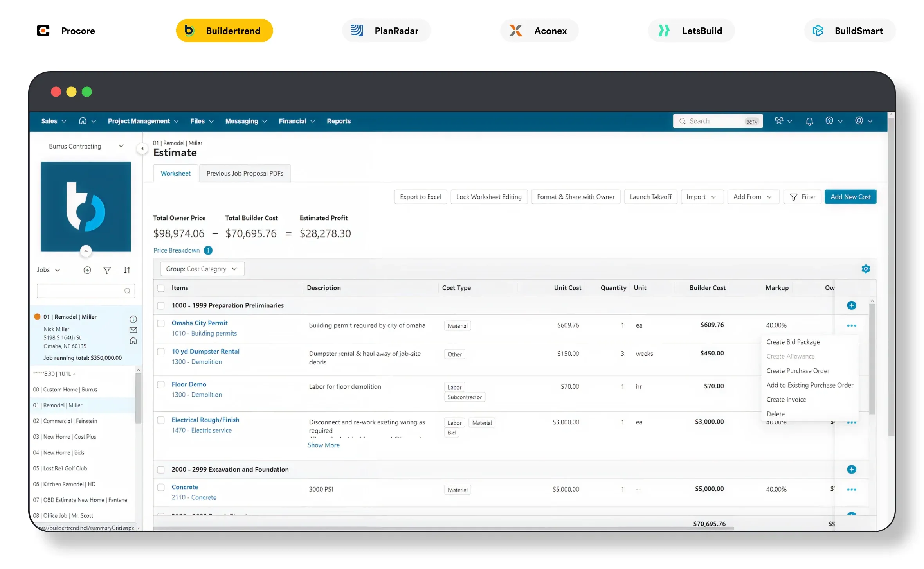The width and height of the screenshot is (924, 569).
Task: Click the Buildertrend logo thumbnail
Action: [86, 206]
